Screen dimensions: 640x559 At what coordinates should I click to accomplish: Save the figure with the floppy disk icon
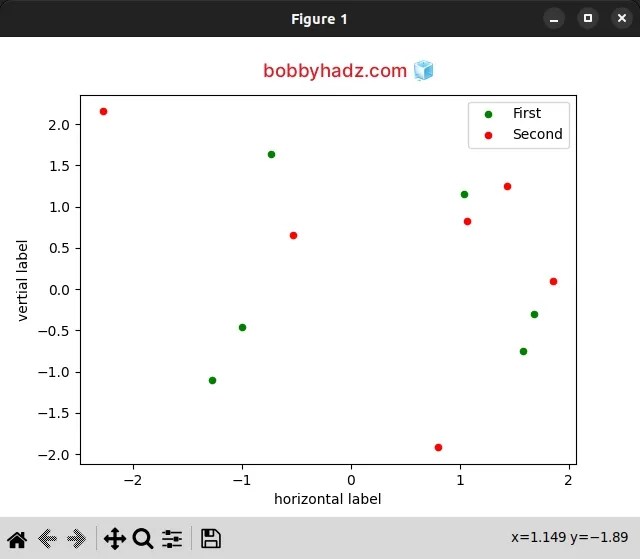(211, 539)
